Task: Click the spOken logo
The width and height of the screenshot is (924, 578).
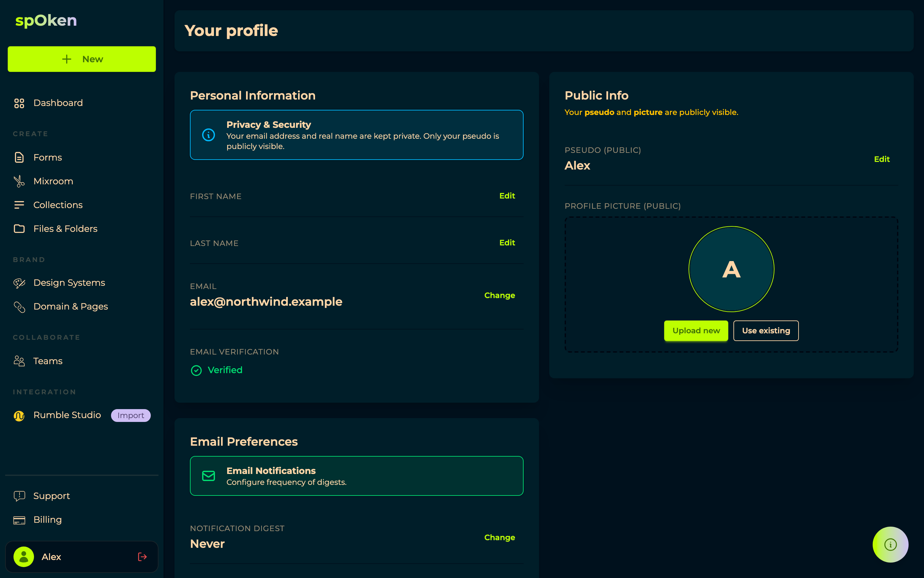Action: 46,21
